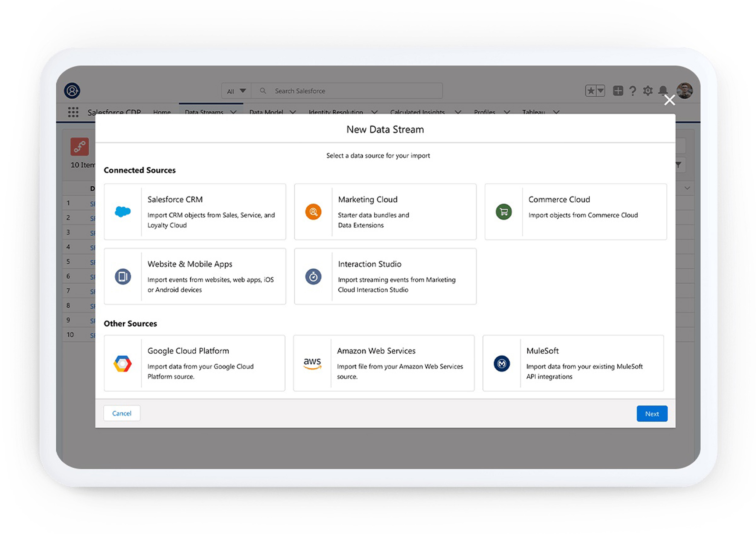The height and width of the screenshot is (534, 756).
Task: Open the Home tab
Action: click(162, 112)
